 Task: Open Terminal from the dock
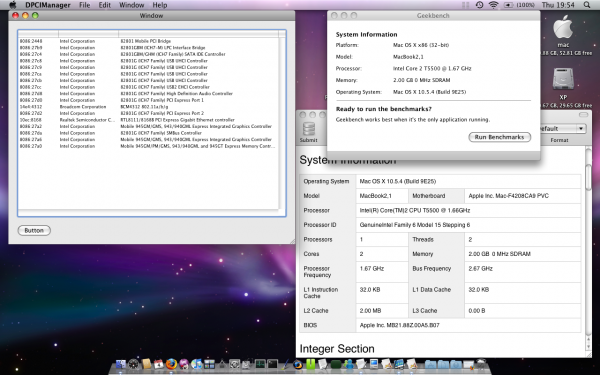click(x=272, y=364)
